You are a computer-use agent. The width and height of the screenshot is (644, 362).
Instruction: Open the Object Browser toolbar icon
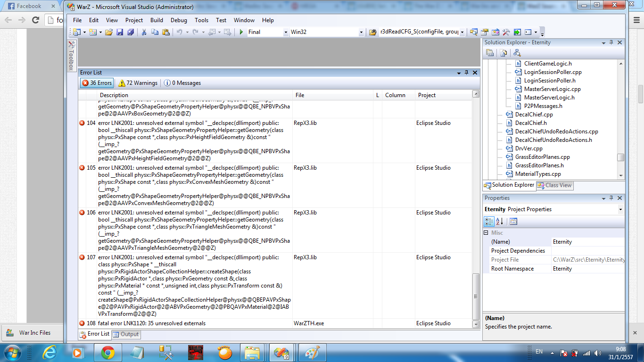(x=495, y=32)
